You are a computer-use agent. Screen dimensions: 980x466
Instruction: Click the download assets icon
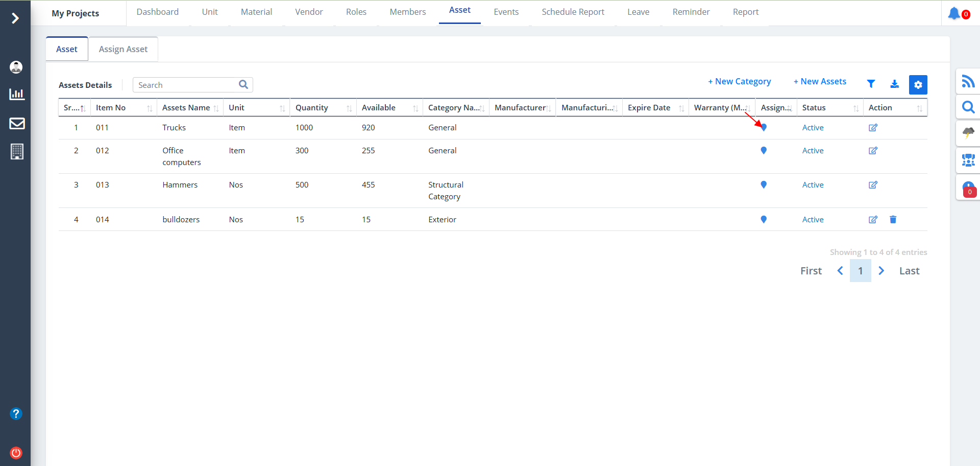pos(894,84)
